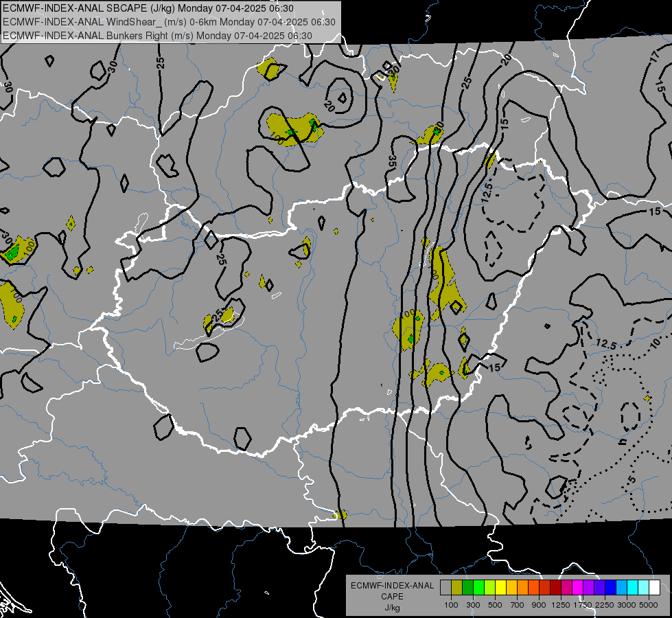Click the legend heading 'ECMWF-INDEX-ANAL'
Screen dimensions: 672x618
tap(392, 586)
